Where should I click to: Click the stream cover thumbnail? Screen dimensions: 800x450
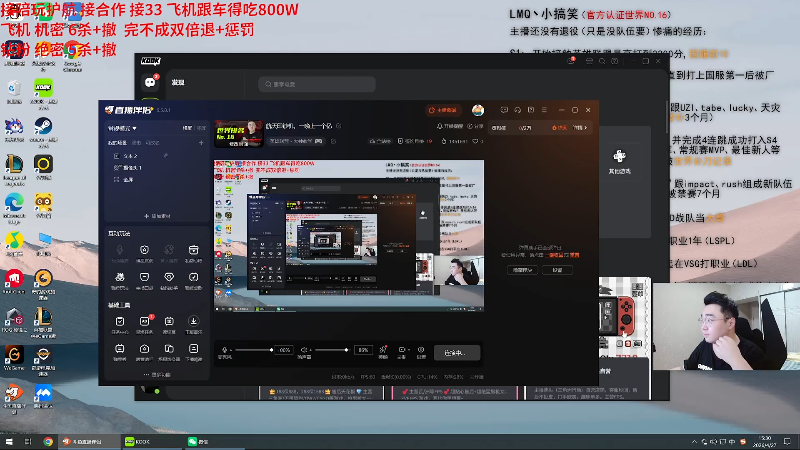(x=238, y=133)
